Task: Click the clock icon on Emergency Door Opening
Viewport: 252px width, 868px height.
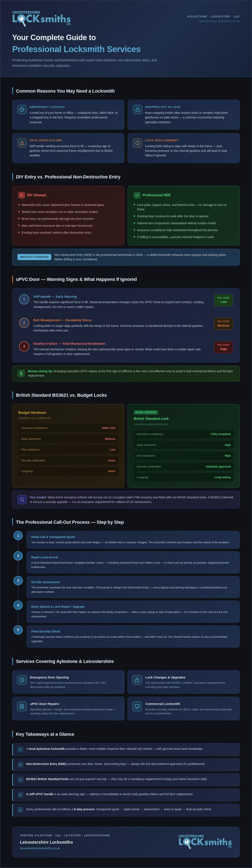Action: (22, 680)
